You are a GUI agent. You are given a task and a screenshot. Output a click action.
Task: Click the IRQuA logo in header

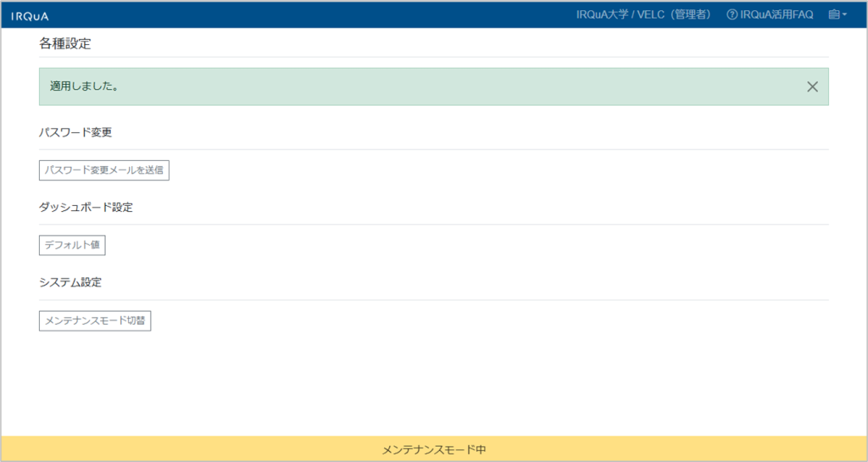(30, 15)
